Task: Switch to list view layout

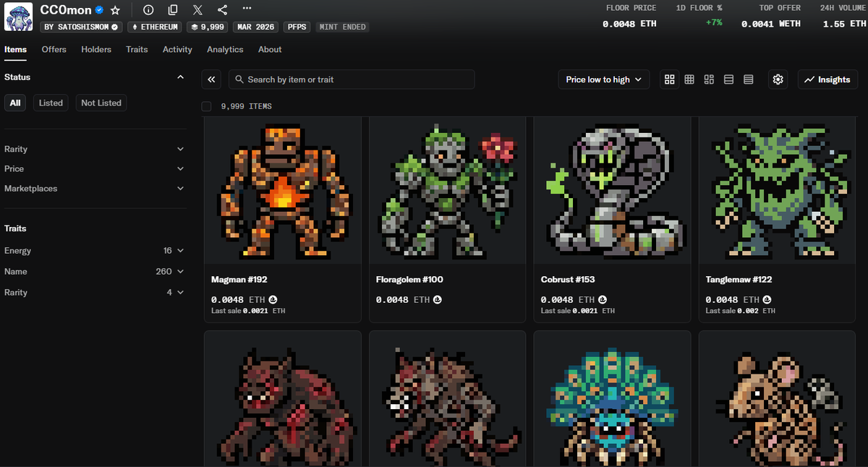Action: (x=729, y=80)
